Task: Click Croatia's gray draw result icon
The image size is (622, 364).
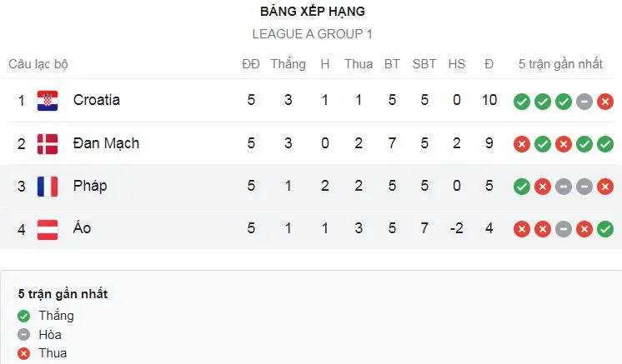Action: (x=584, y=102)
